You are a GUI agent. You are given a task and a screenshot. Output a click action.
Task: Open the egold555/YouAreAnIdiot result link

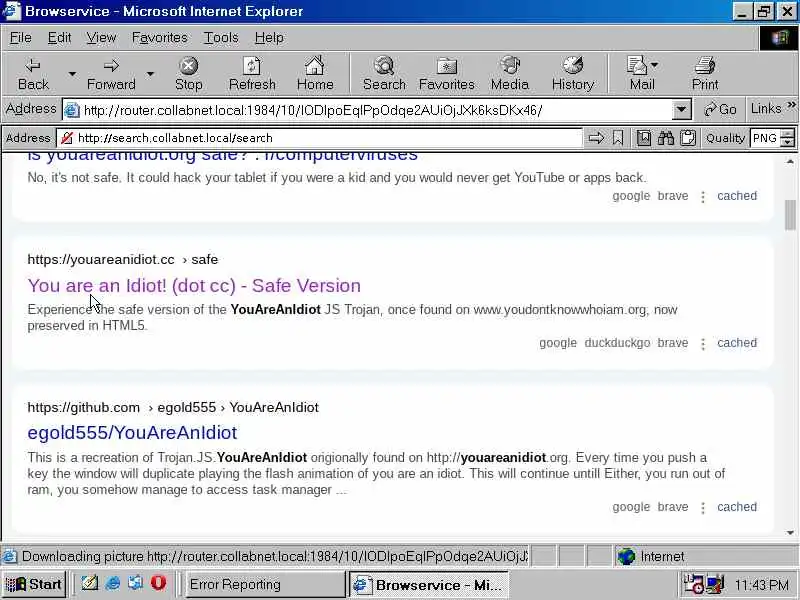(132, 433)
